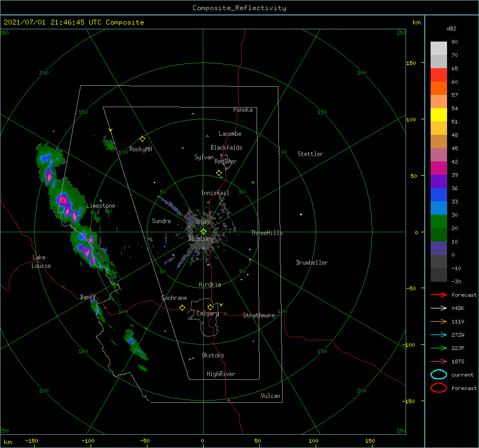Select the Innisfail label
Image resolution: width=479 pixels, height=448 pixels.
(215, 193)
